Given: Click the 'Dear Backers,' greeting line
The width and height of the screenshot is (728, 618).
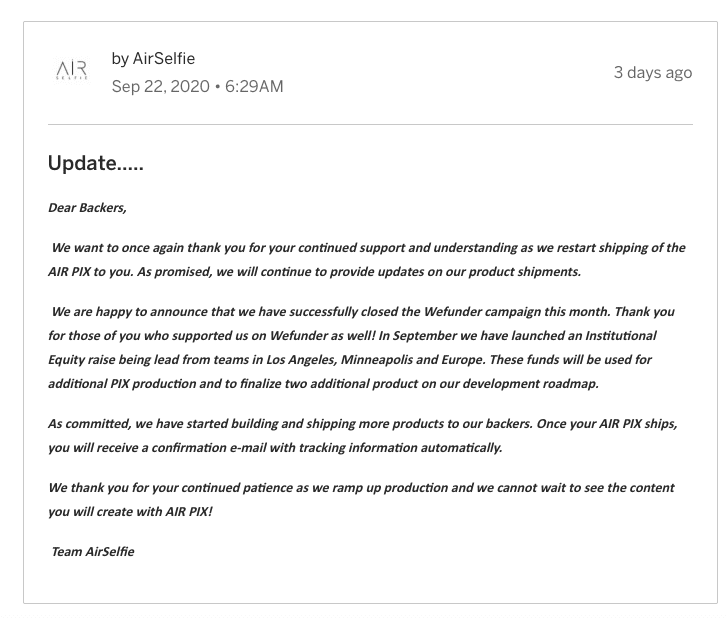Looking at the screenshot, I should (87, 208).
